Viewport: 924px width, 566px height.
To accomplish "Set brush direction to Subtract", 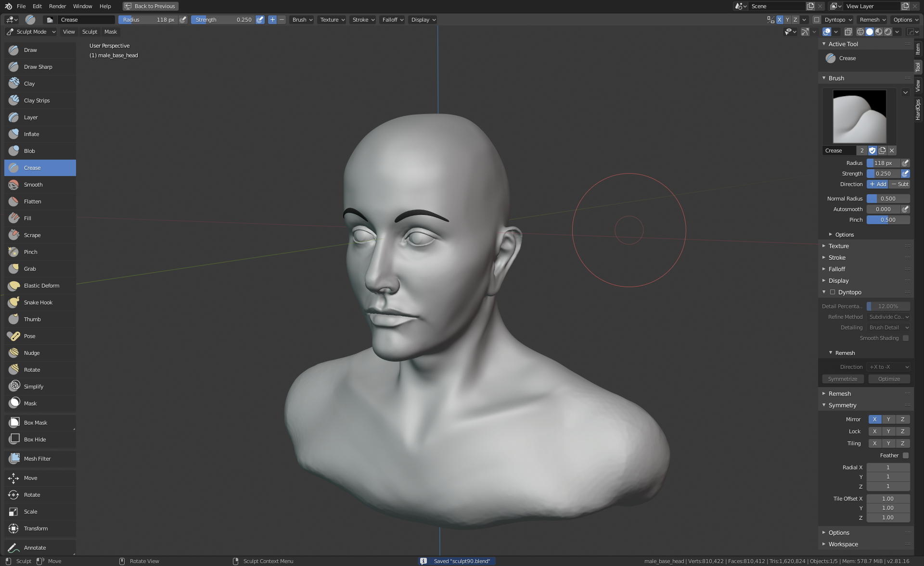I will (x=899, y=184).
